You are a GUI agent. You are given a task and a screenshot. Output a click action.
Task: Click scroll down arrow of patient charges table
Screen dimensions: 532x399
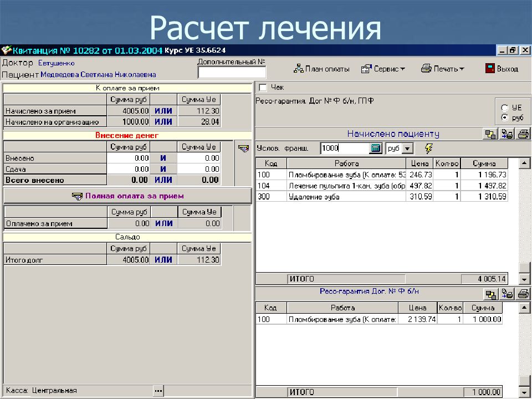pos(525,279)
